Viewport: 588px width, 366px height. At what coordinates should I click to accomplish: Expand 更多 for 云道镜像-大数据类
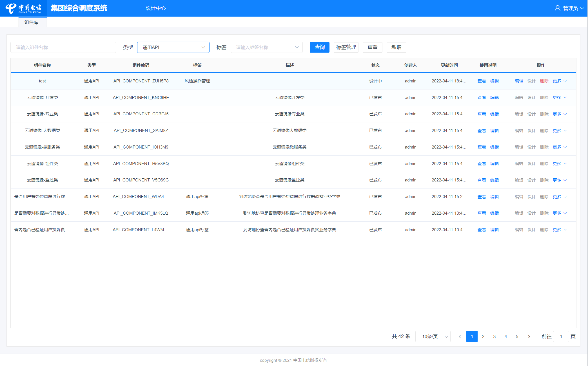click(560, 131)
